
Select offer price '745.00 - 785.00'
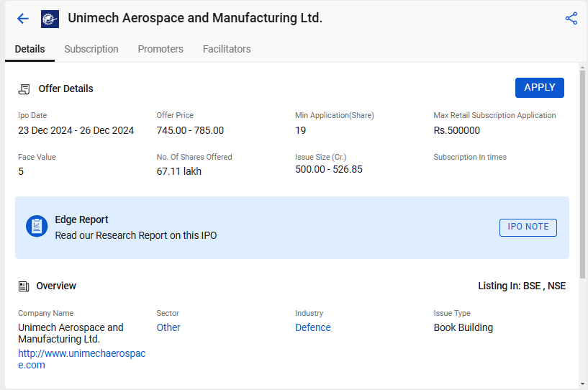[190, 130]
